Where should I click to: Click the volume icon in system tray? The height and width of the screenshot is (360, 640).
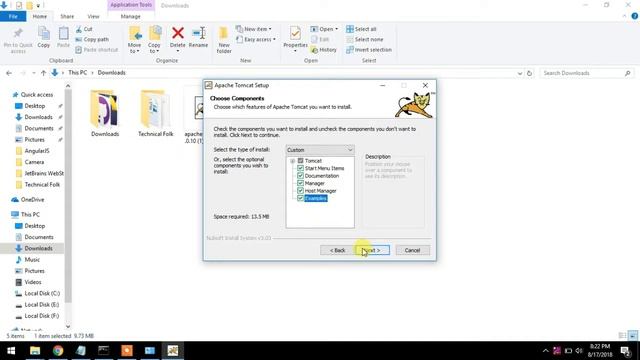(x=579, y=351)
